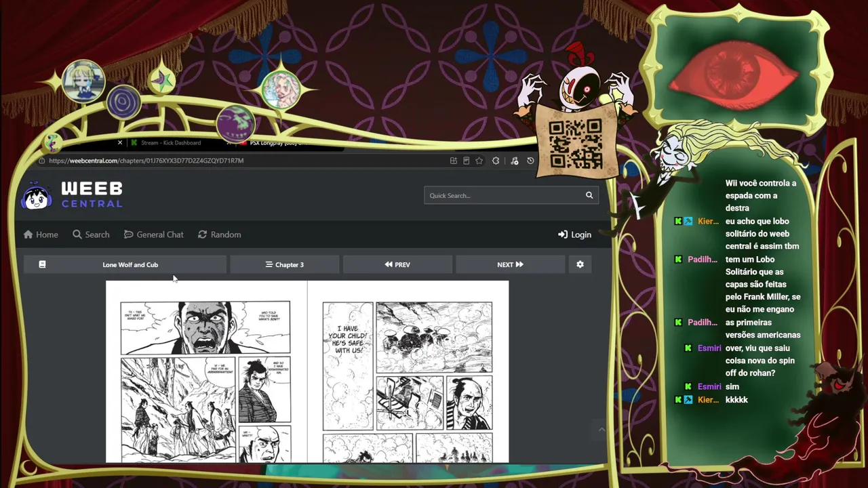Click chat text 'Wii você controla a'
The width and height of the screenshot is (868, 488).
coord(761,183)
